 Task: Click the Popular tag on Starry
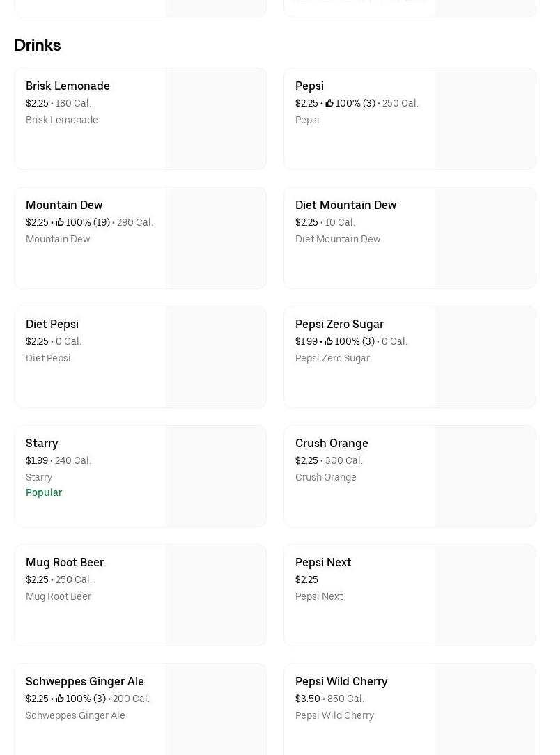click(44, 492)
